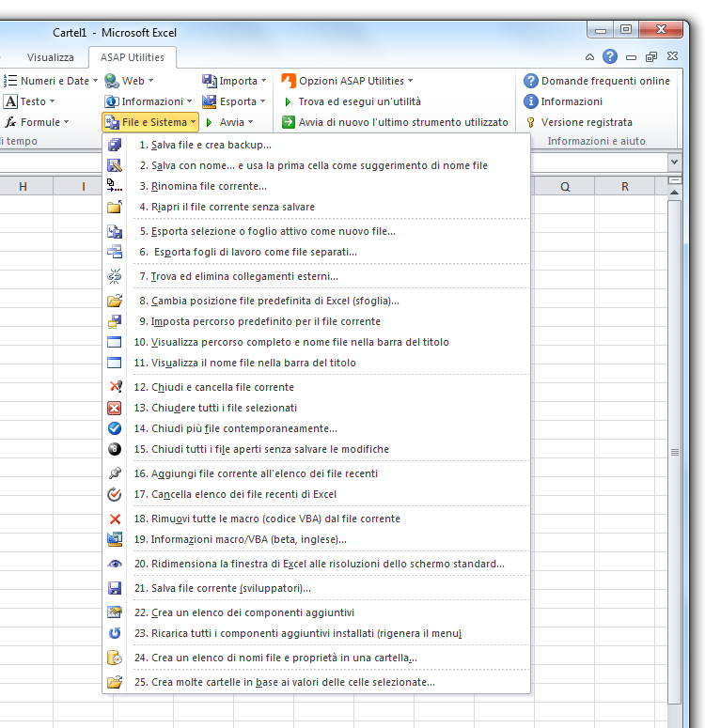
Task: Click Versione registrata
Action: coord(579,122)
